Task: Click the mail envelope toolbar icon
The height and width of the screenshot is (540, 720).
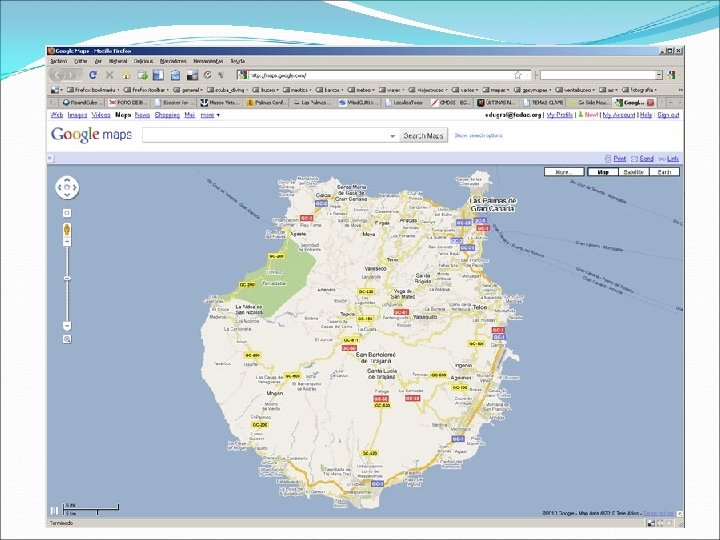Action: click(x=175, y=75)
